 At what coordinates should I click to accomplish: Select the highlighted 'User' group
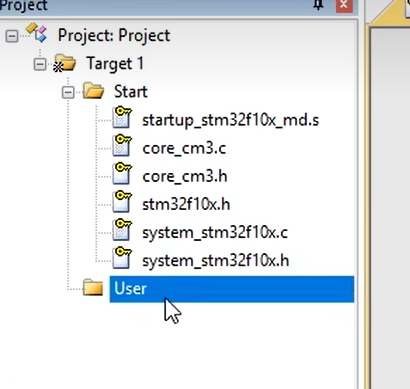point(232,289)
